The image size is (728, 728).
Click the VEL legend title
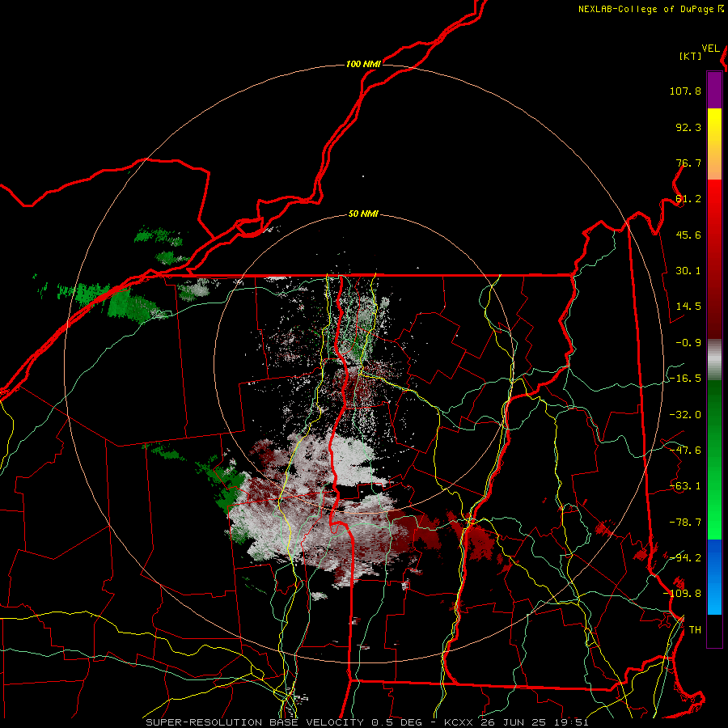click(711, 49)
